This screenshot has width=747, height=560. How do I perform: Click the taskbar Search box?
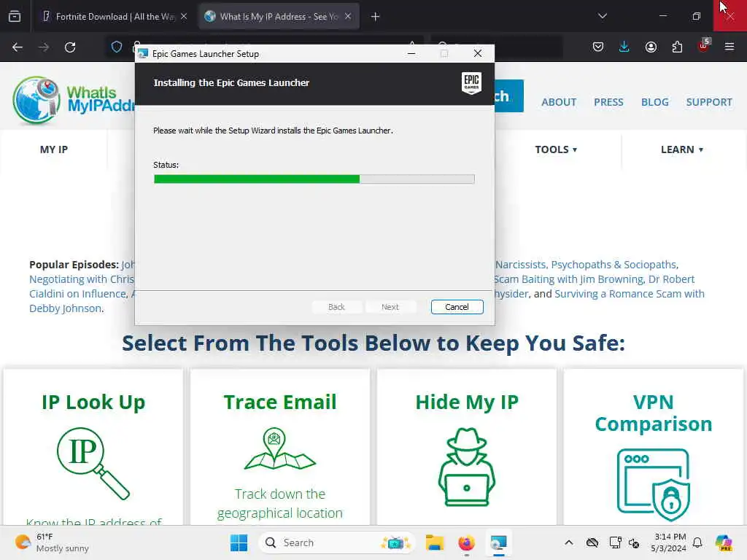[x=337, y=542]
